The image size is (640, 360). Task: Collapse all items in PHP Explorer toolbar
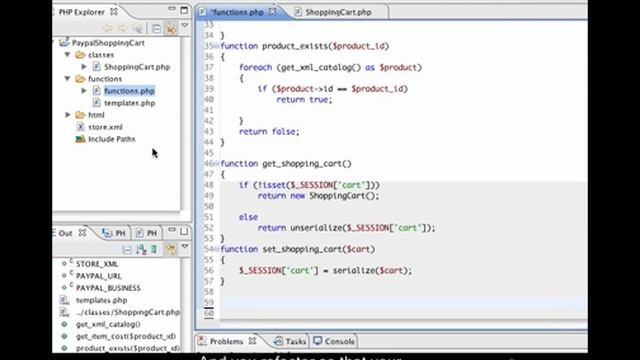(156, 28)
